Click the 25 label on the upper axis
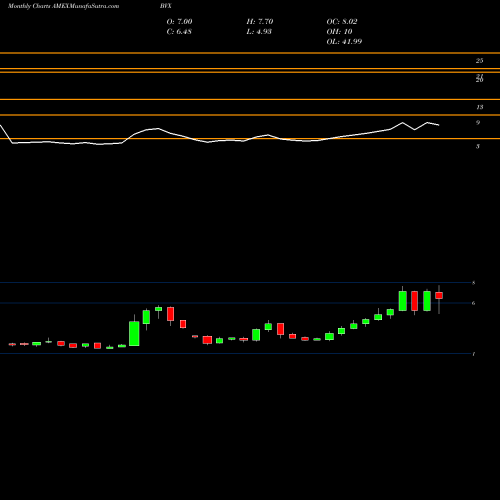 tap(479, 61)
